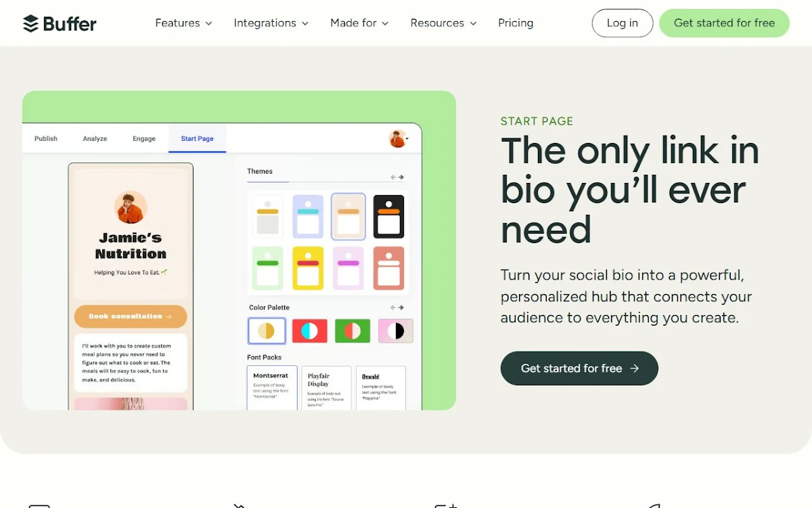Click the custom meal plans description card

[131, 363]
